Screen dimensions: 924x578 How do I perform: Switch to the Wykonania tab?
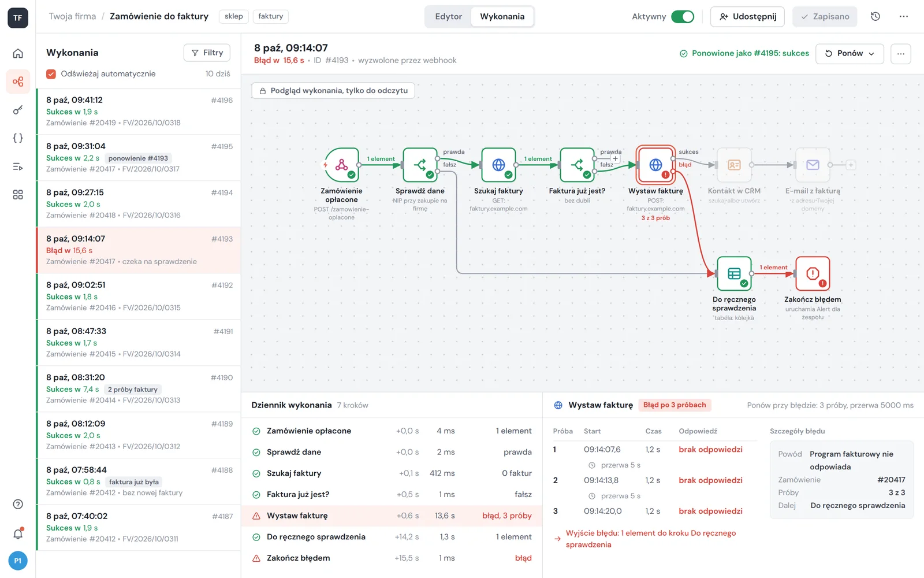(502, 17)
